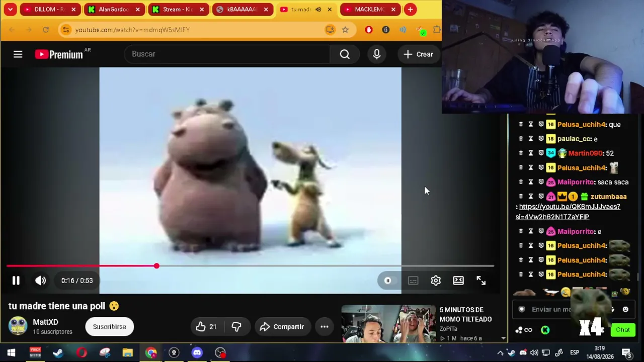Open the 5 MINUTOS DE MOMO TILTEADO thumbnail
The width and height of the screenshot is (644, 362).
(388, 323)
